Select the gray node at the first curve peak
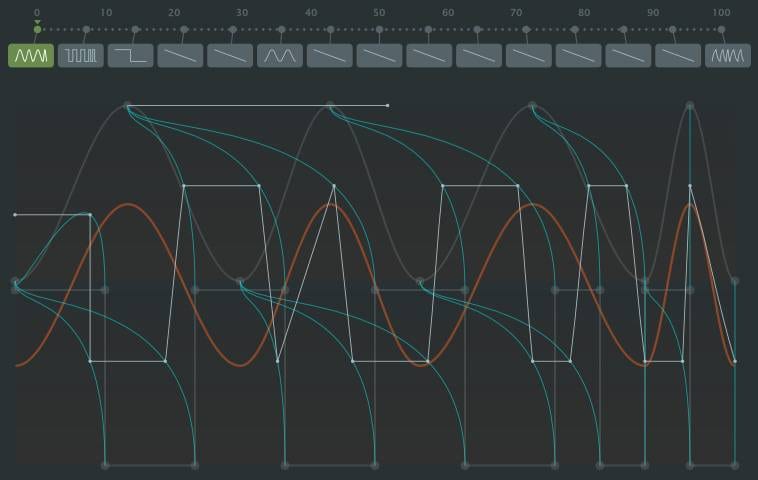 (x=127, y=105)
